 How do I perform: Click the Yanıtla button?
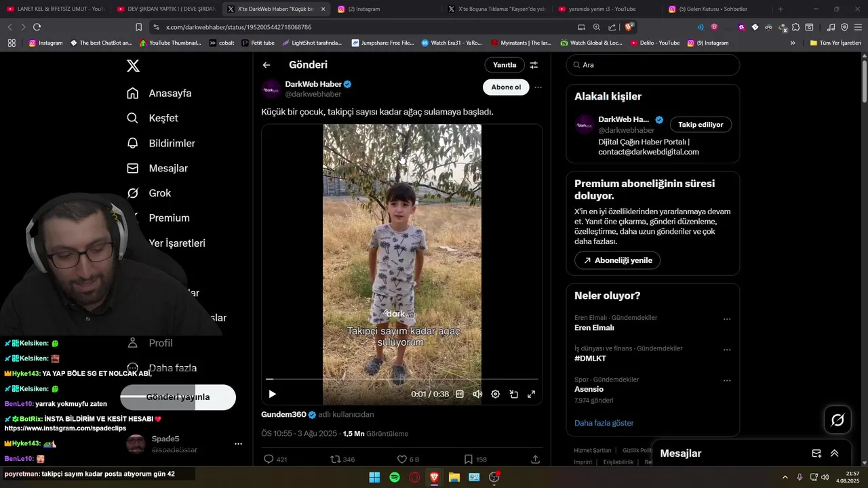[x=505, y=65]
